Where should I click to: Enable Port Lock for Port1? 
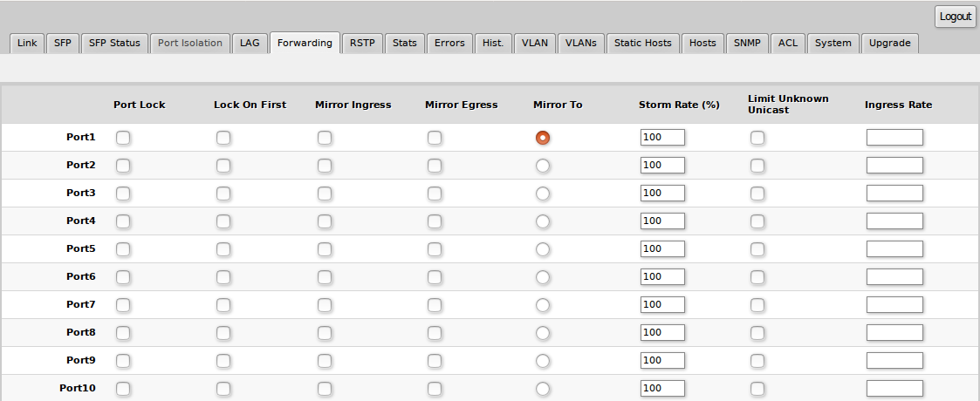pos(123,138)
